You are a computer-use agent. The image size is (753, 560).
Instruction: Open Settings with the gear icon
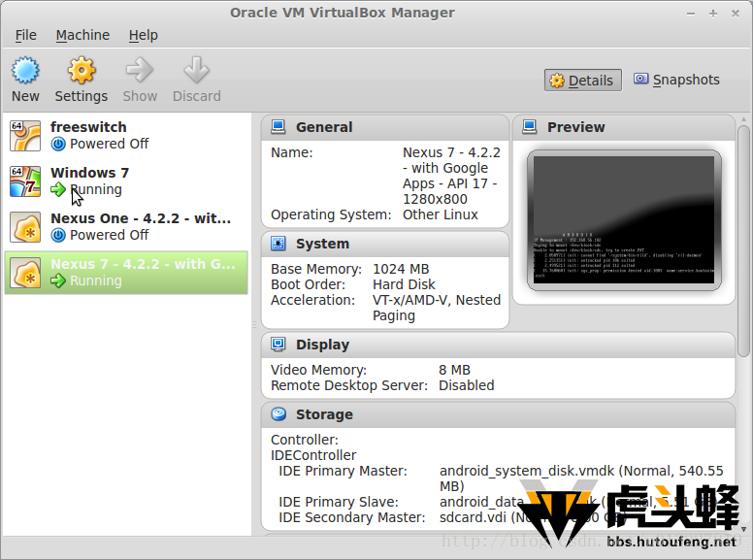82,70
